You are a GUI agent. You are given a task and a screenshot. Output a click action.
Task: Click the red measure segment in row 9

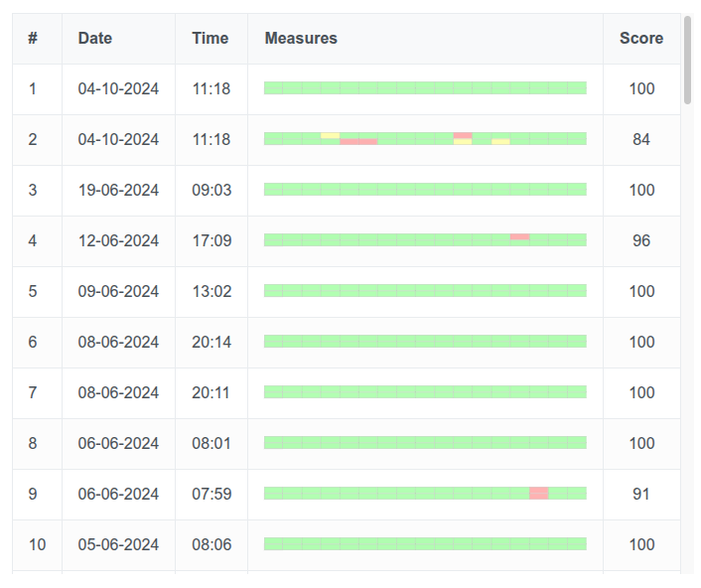pyautogui.click(x=538, y=493)
